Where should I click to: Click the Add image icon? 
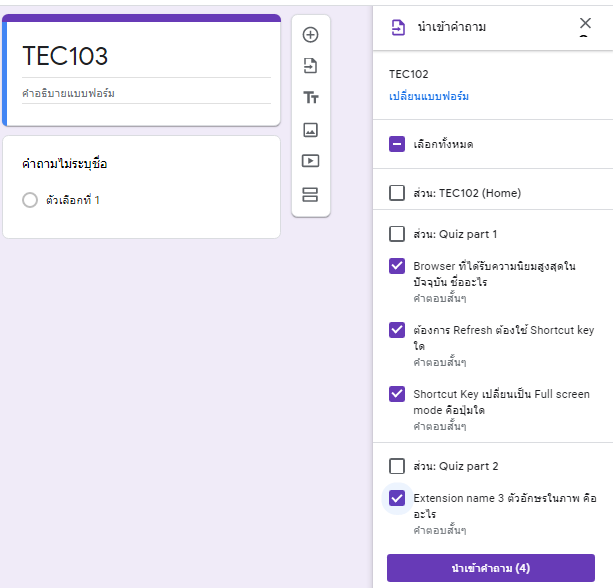pos(310,130)
